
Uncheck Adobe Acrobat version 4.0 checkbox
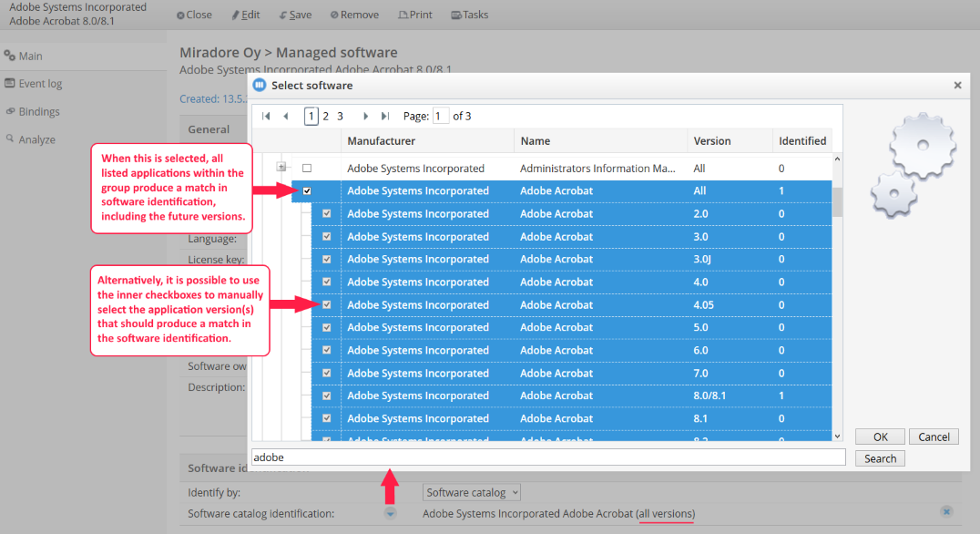pyautogui.click(x=327, y=282)
